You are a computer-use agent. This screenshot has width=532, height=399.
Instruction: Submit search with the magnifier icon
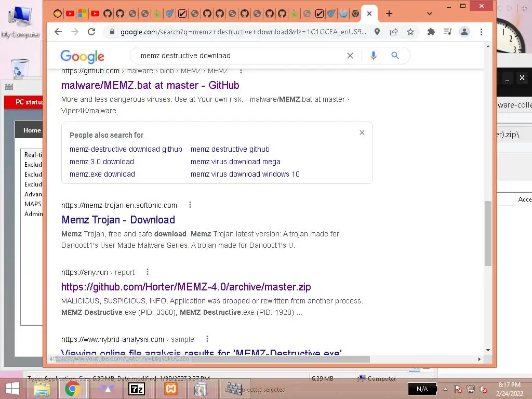click(395, 55)
